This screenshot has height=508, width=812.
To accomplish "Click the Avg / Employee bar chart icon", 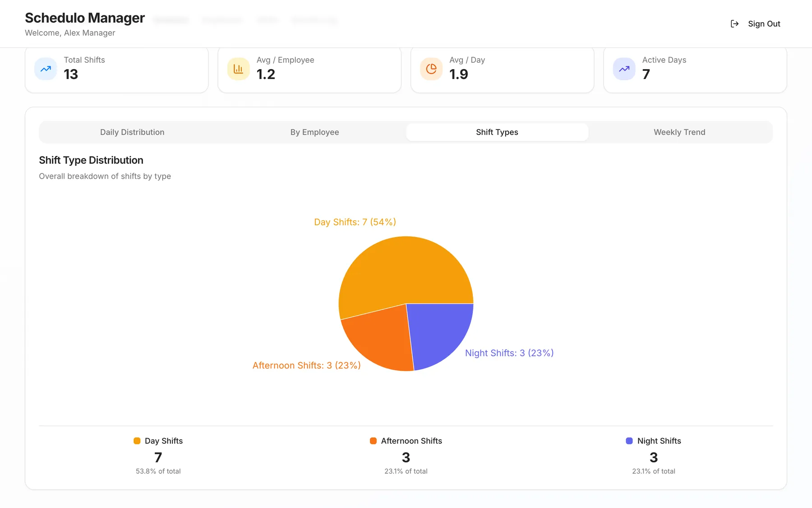I will tap(238, 69).
